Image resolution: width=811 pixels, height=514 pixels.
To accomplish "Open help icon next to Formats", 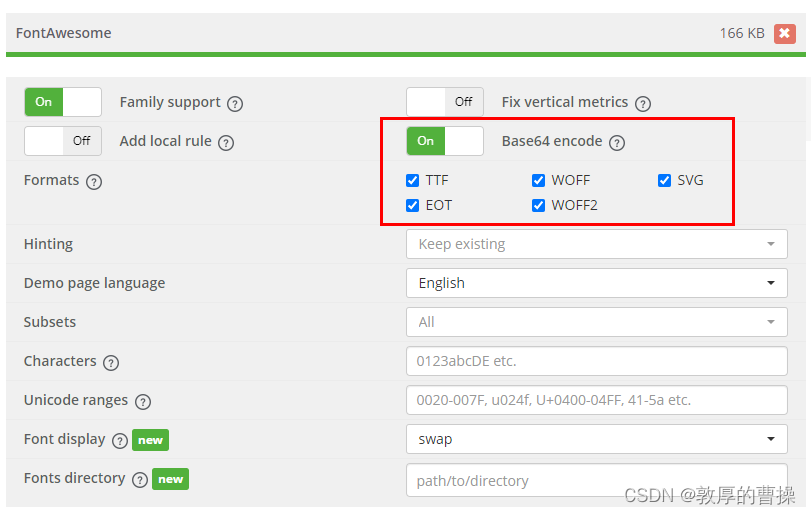I will tap(94, 182).
